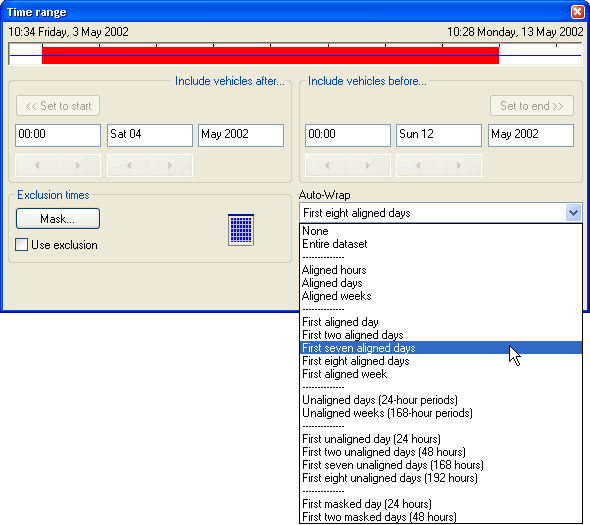The image size is (590, 525).
Task: Enable the Use exclusion checkbox
Action: 21,245
